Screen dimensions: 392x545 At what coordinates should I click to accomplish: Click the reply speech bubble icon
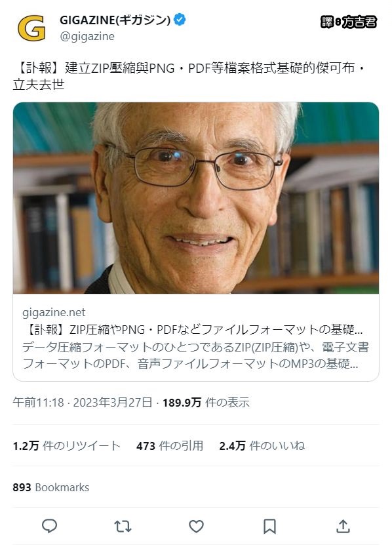coord(49,526)
